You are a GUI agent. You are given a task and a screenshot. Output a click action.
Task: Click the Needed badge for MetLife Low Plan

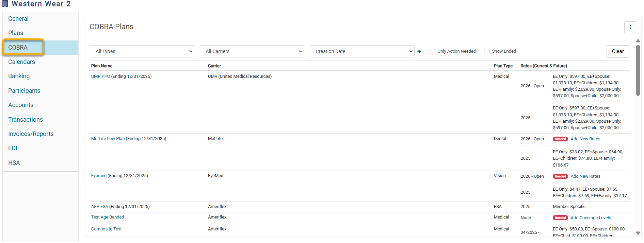560,139
